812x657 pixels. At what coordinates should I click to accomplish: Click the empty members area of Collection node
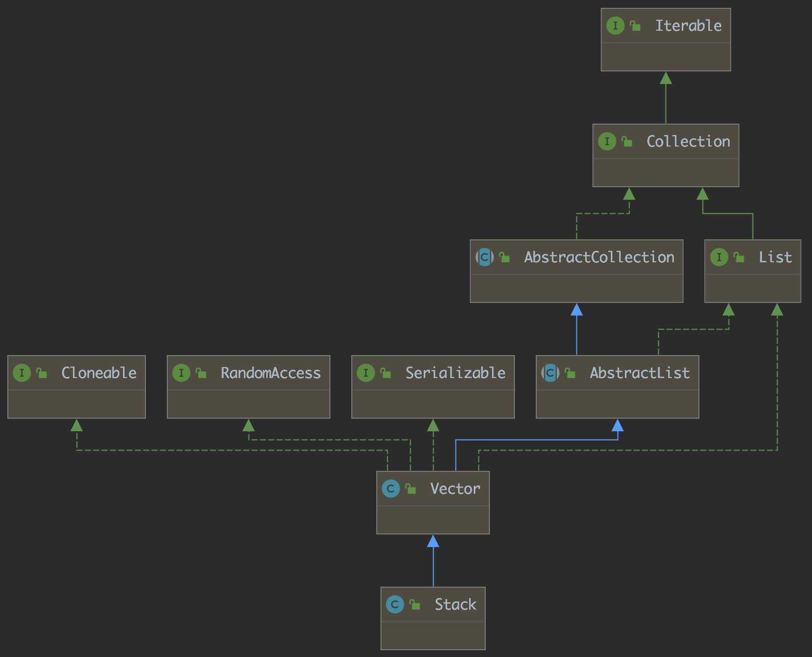point(666,173)
